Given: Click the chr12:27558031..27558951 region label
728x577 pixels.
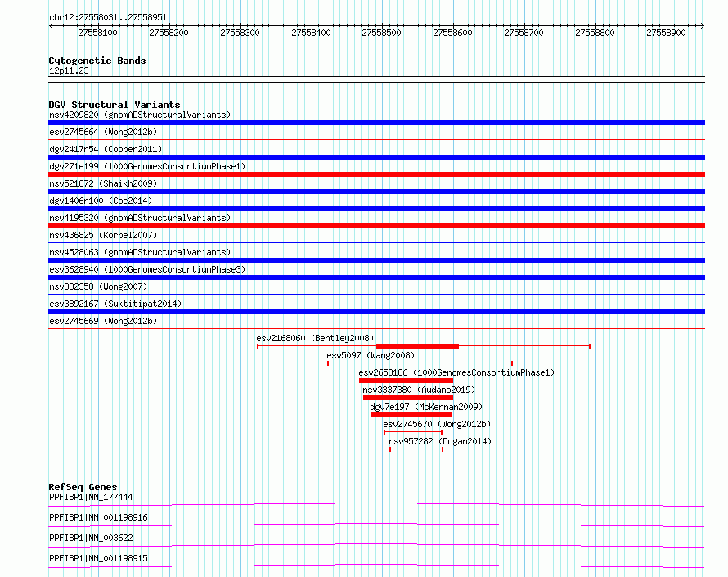Looking at the screenshot, I should 108,17.
